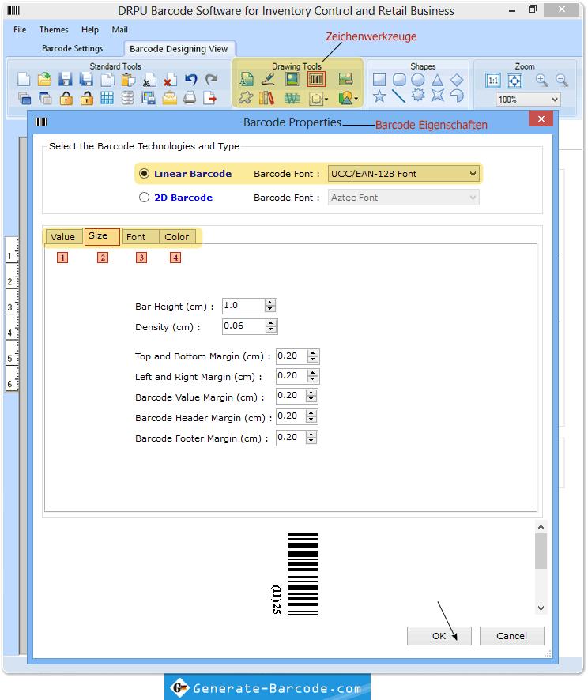Open the Value tab
This screenshot has width=588, height=700.
click(x=63, y=236)
